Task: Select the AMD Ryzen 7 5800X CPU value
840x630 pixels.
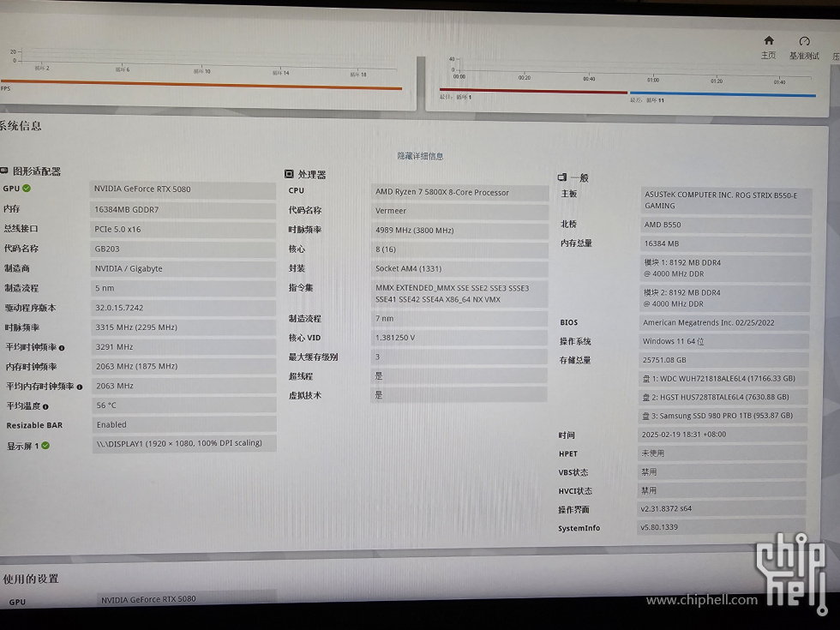Action: (459, 192)
